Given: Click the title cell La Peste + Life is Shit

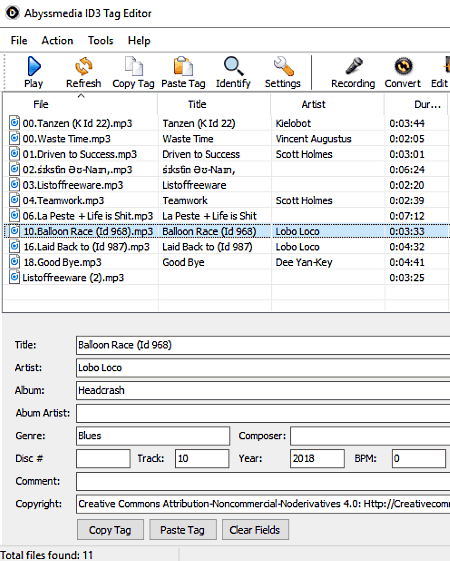Looking at the screenshot, I should pos(209,216).
